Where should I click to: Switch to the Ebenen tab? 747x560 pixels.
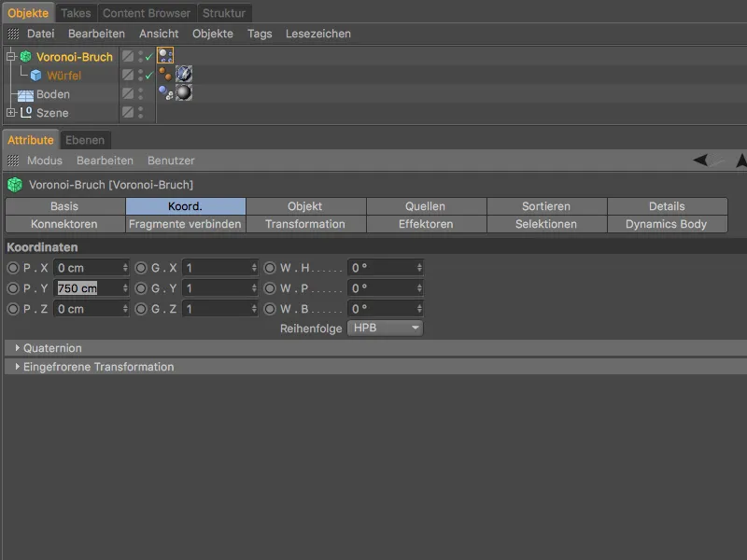[x=85, y=141]
